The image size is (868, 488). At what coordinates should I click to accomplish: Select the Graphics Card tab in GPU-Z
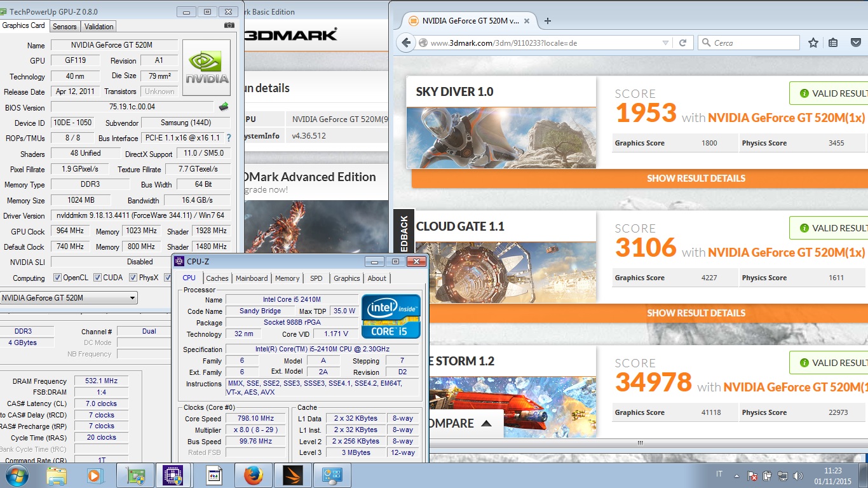[24, 25]
